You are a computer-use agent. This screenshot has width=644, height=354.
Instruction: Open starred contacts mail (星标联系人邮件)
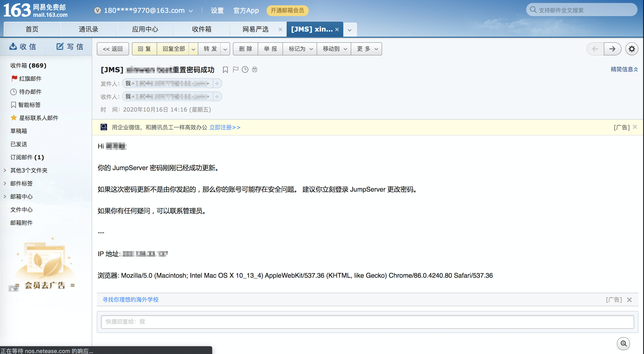(35, 118)
